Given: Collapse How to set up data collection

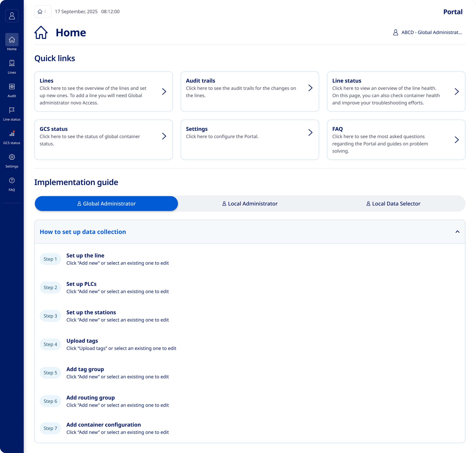Looking at the screenshot, I should [457, 232].
